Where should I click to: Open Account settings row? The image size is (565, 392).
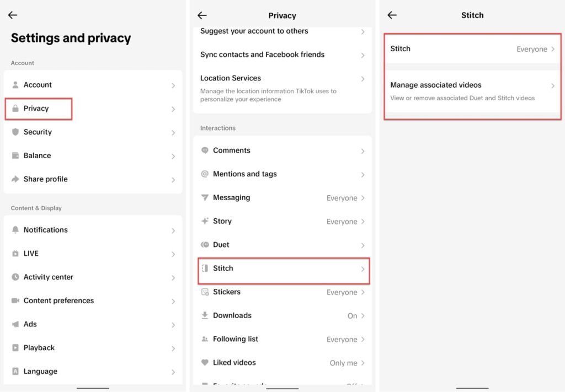pos(93,85)
